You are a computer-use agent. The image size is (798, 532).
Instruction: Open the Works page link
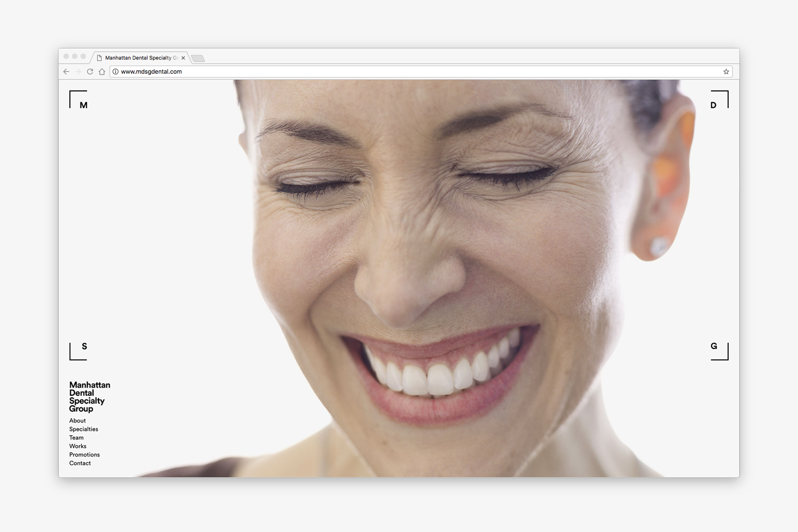78,446
